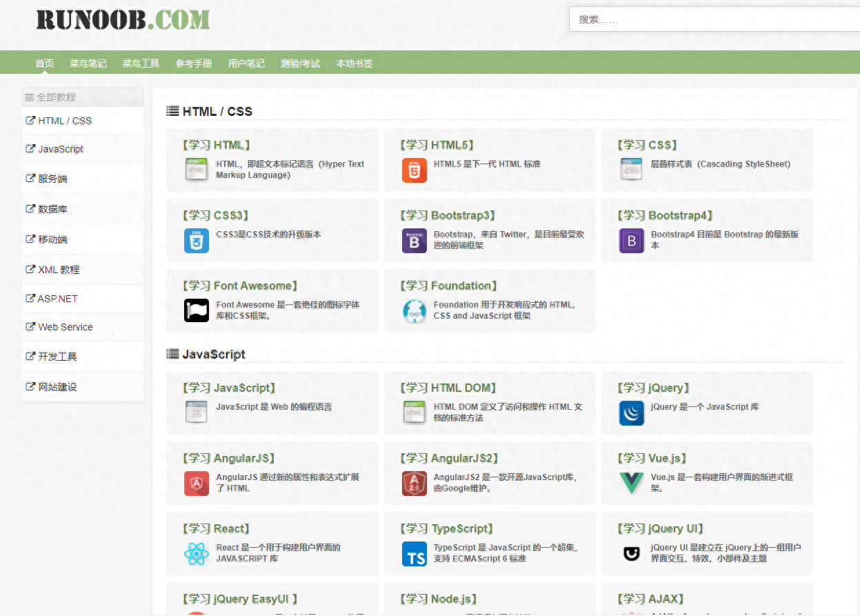Open the 用户笔记 navigation item

click(246, 63)
